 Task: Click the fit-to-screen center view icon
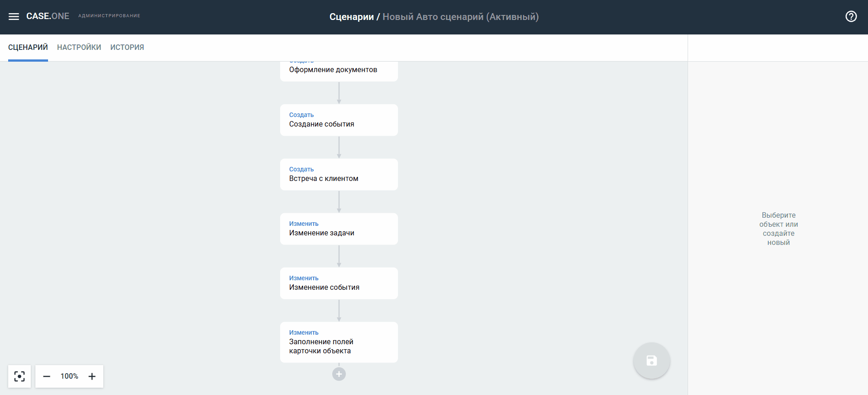tap(19, 376)
